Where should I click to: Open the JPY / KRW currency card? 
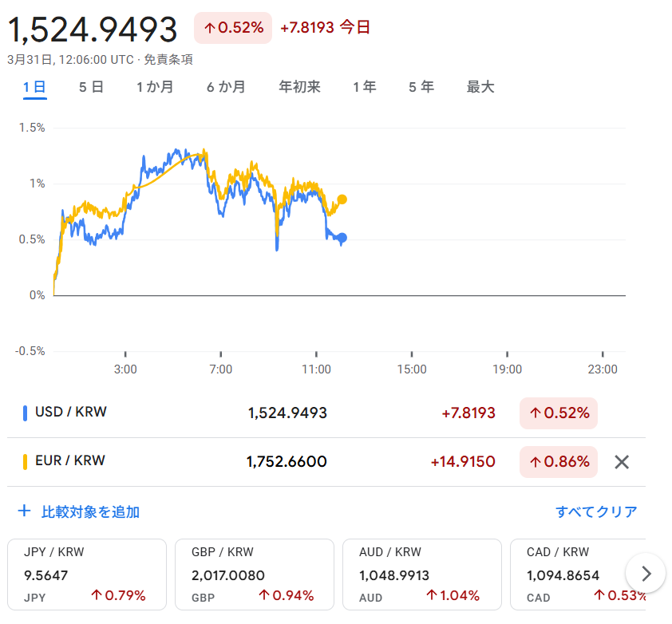(x=86, y=575)
